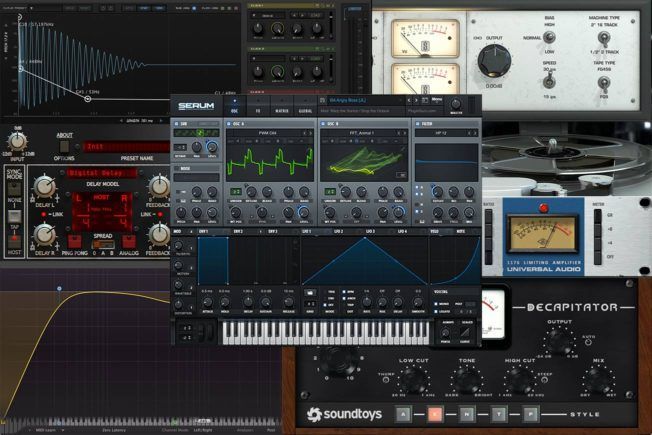Click the OSC B 3D wavetable display
The height and width of the screenshot is (435, 652).
(x=364, y=163)
